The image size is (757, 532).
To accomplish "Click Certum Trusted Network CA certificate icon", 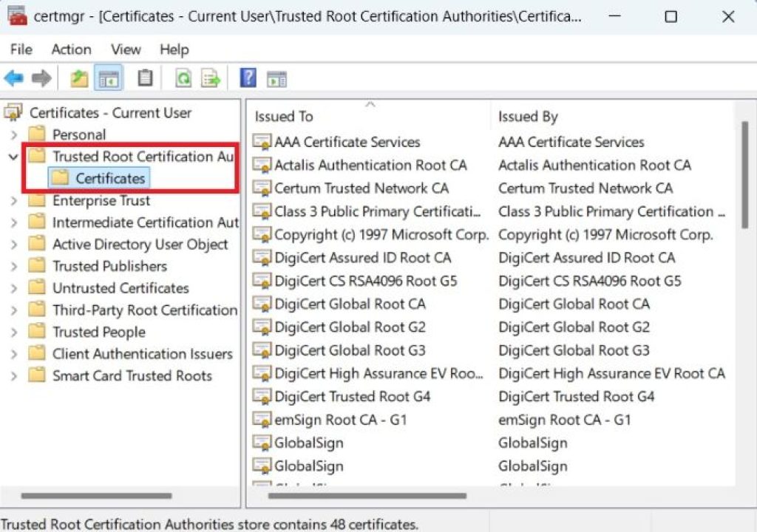I will [262, 188].
